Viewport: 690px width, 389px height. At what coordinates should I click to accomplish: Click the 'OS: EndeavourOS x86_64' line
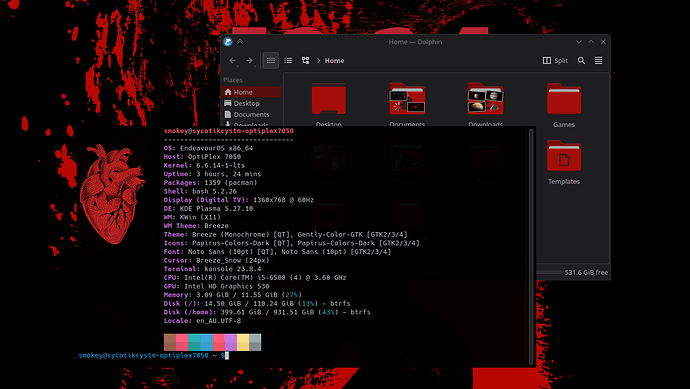(x=208, y=148)
